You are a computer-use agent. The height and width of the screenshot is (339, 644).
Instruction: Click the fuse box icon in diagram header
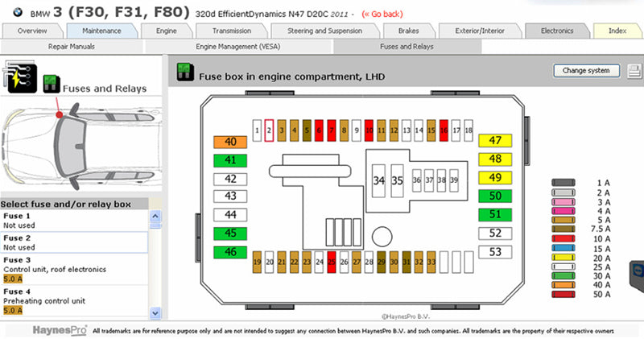pos(184,76)
